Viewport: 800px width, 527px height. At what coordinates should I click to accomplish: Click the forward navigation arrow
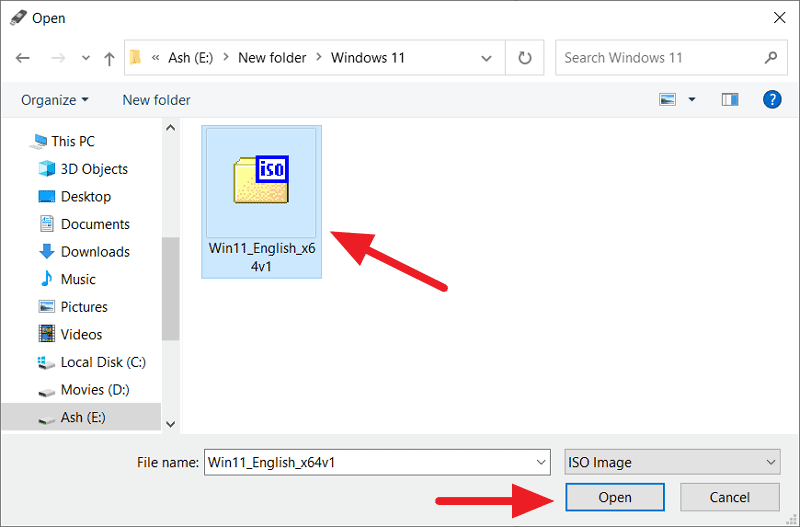point(58,58)
